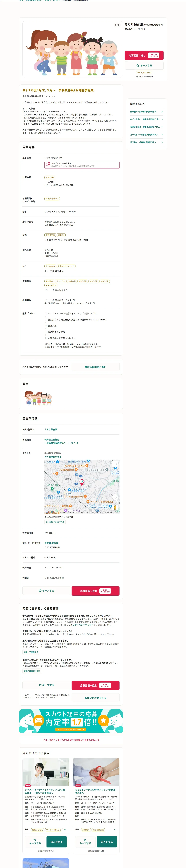Open the プライバシーポリシー link
This screenshot has height=868, width=186.
(83, 625)
